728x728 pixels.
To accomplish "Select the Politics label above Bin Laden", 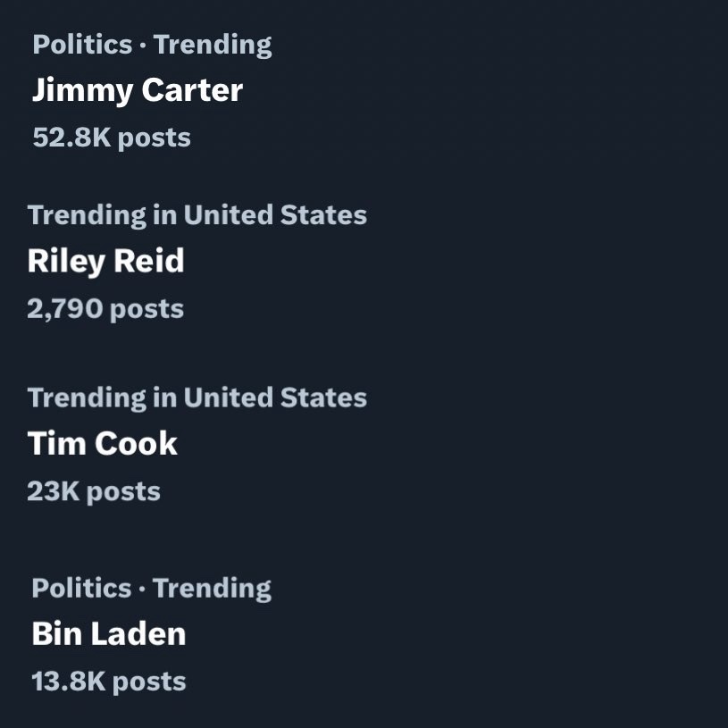I will (81, 589).
